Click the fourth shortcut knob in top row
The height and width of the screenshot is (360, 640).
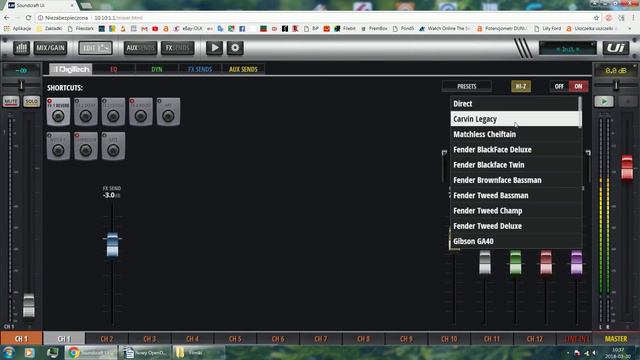[x=141, y=116]
